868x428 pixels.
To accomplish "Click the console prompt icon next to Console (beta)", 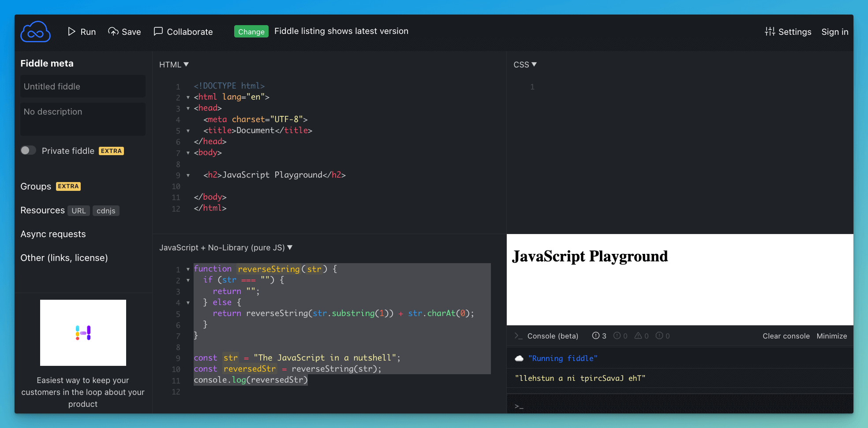I will click(519, 336).
